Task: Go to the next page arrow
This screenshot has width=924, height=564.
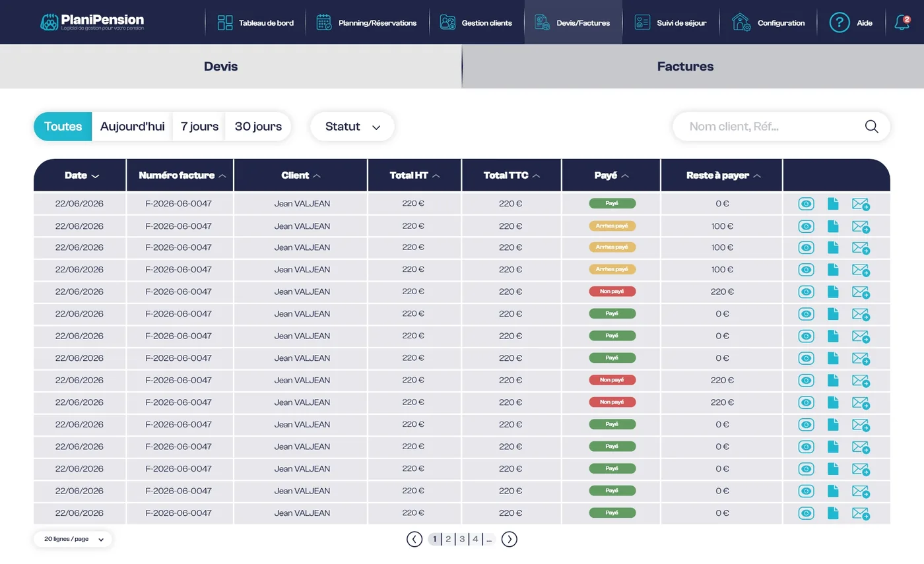Action: (510, 539)
